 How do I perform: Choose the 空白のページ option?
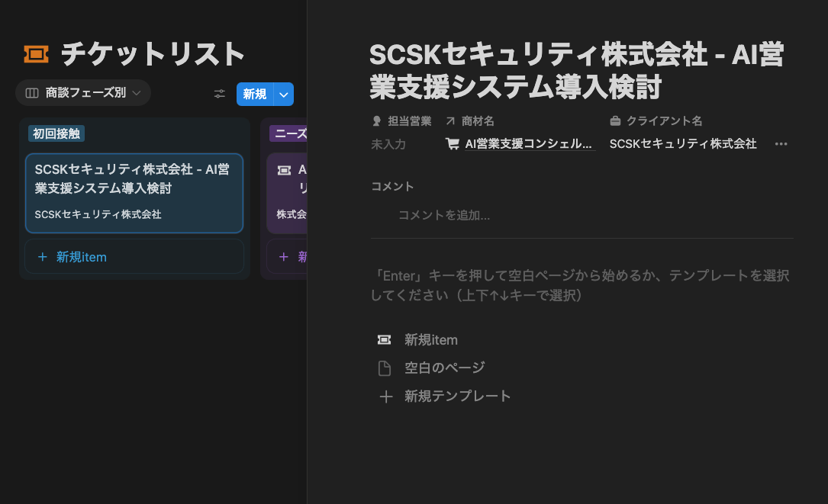coord(445,368)
